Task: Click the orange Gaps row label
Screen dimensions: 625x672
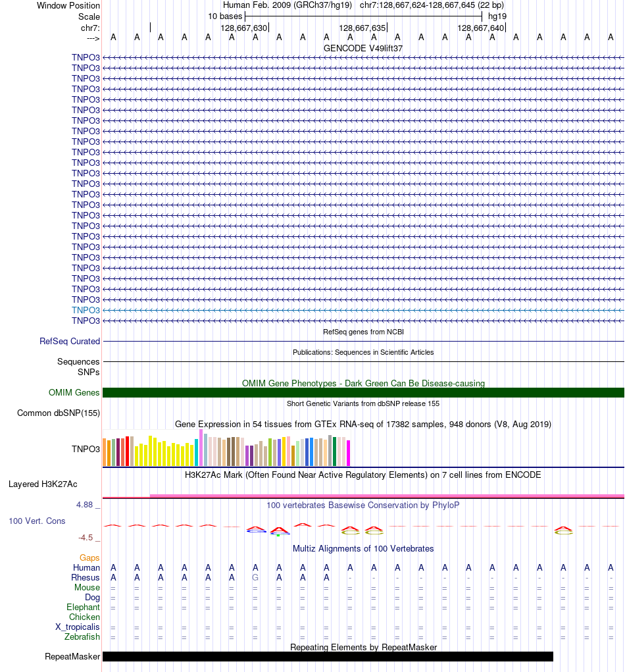Action: (x=89, y=557)
